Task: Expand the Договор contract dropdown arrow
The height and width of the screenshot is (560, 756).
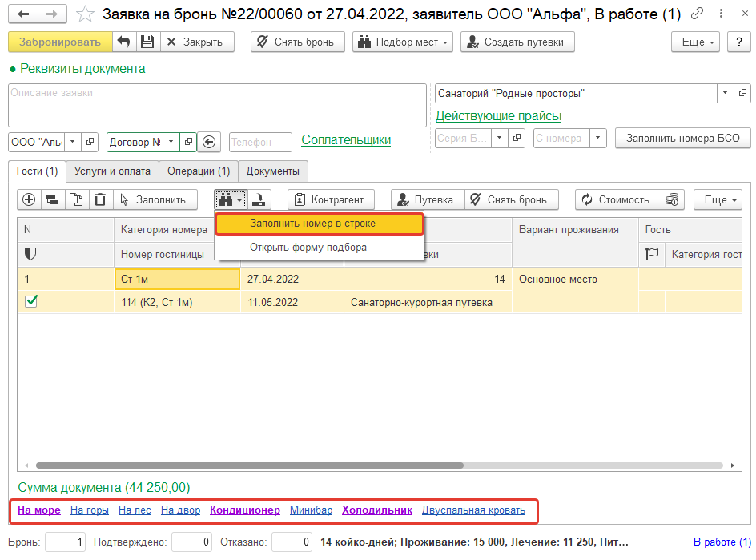Action: click(x=171, y=142)
